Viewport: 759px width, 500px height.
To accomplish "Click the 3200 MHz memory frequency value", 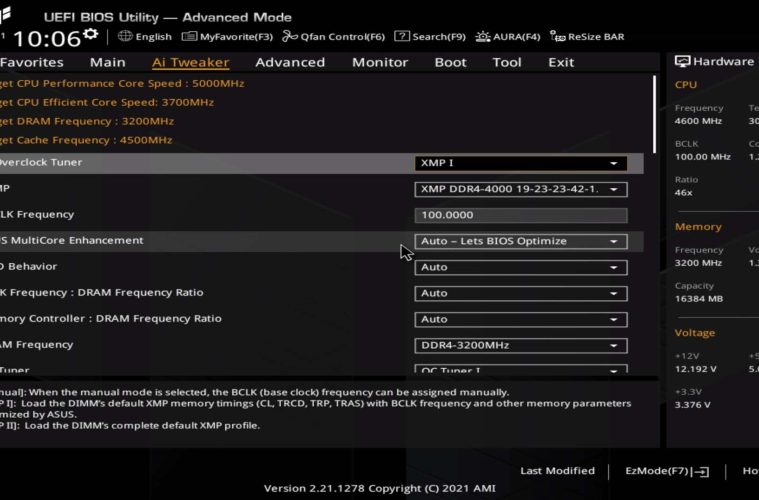I will [698, 263].
